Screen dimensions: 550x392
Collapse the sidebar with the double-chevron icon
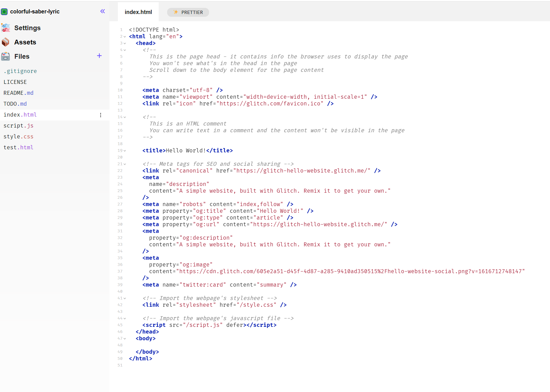pos(102,11)
